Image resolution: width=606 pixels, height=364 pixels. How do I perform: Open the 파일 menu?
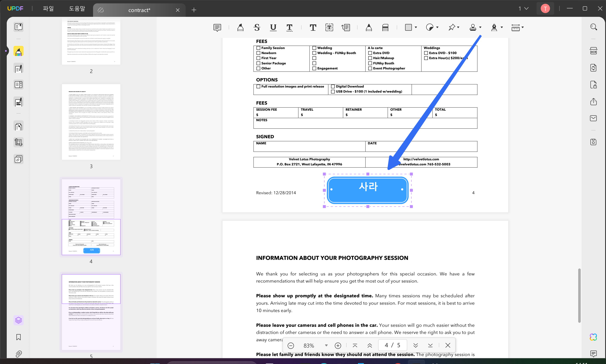48,9
